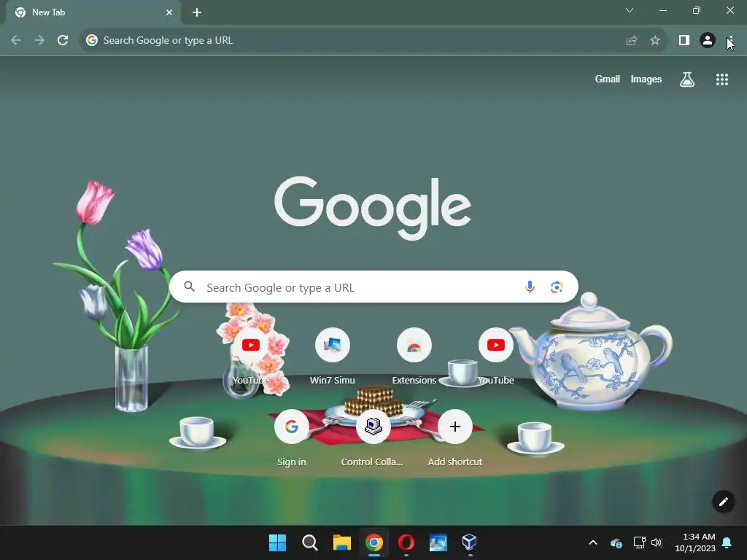Select the New Tab tab
The image size is (747, 560).
click(x=93, y=12)
